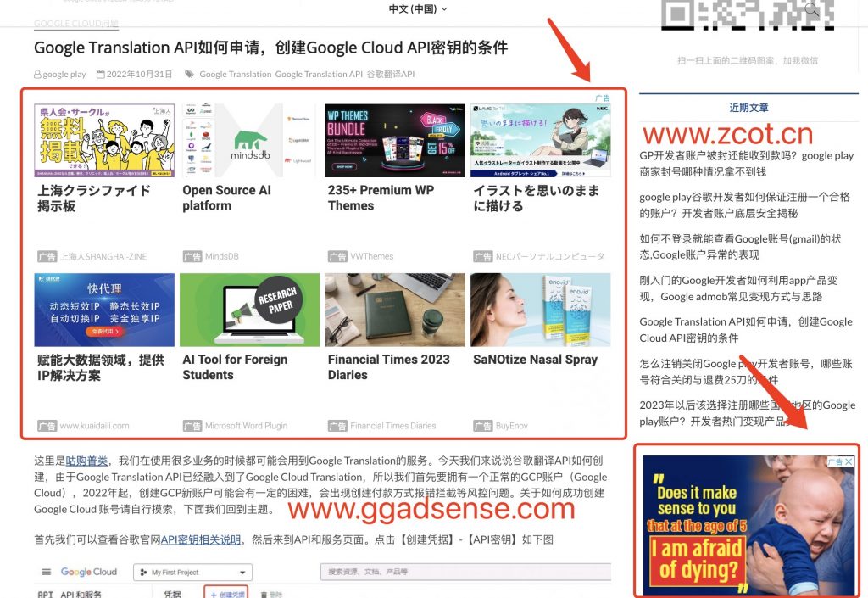
Task: Open recent article about Google admob常见变现方式
Action: (x=738, y=288)
